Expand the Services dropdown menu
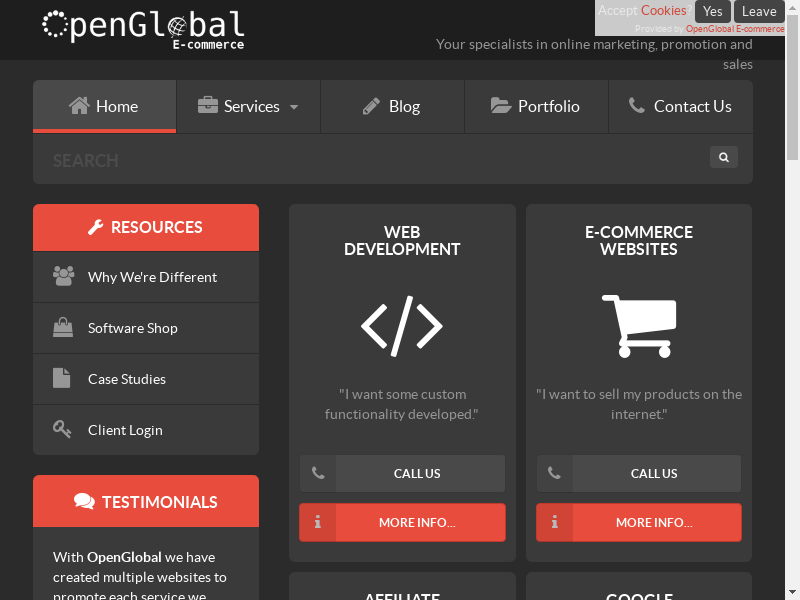 [x=249, y=106]
